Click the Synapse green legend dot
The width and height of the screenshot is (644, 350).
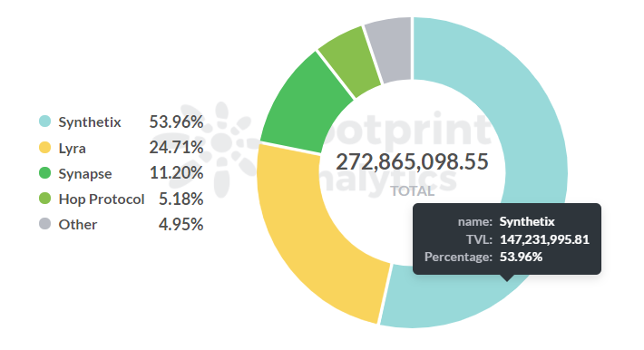click(x=44, y=173)
